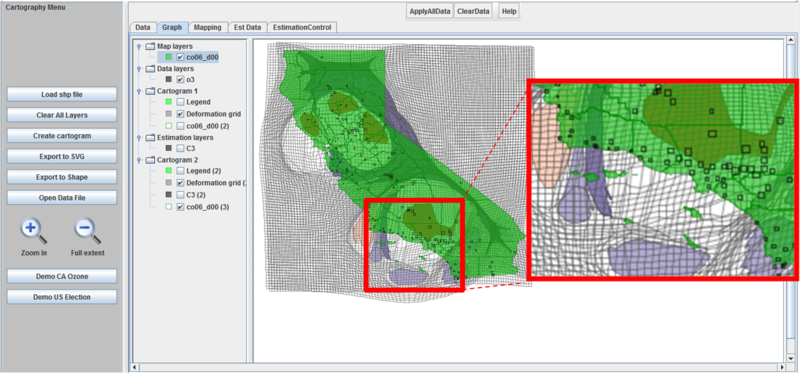Viewport: 800px width, 373px height.
Task: Click the Map layers folder icon
Action: [x=150, y=46]
